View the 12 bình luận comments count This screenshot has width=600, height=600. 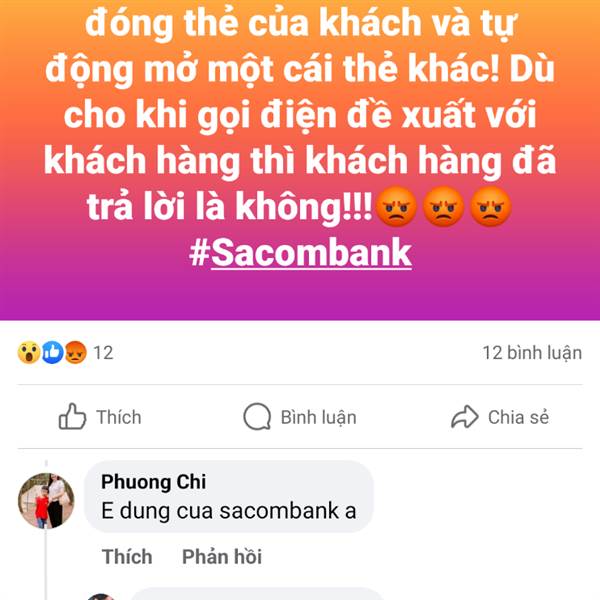pos(532,353)
